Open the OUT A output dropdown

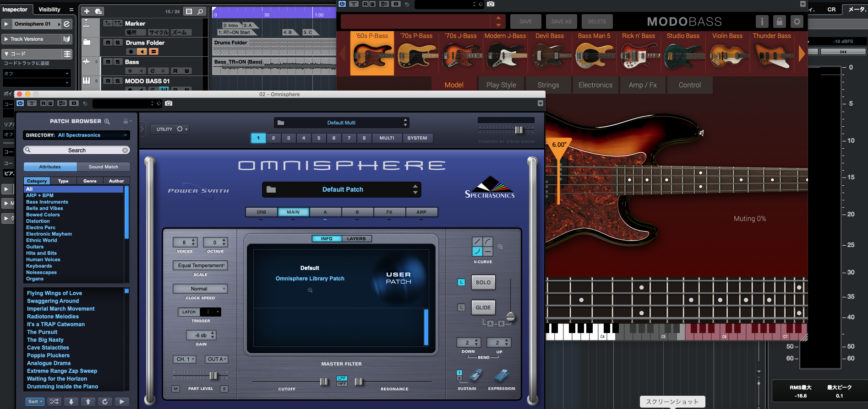tap(216, 359)
